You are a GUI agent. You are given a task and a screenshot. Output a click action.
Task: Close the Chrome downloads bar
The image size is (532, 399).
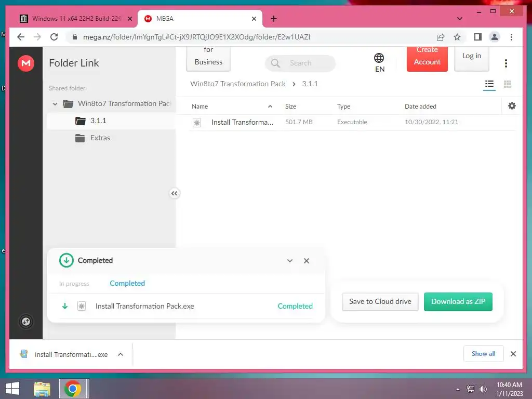(x=513, y=354)
